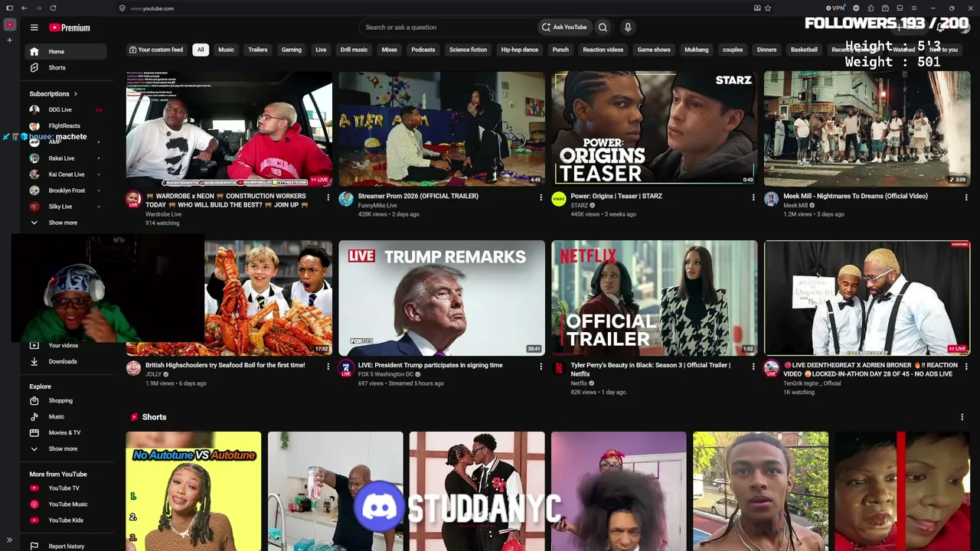
Task: Select the Podcasts filter chip
Action: 423,50
